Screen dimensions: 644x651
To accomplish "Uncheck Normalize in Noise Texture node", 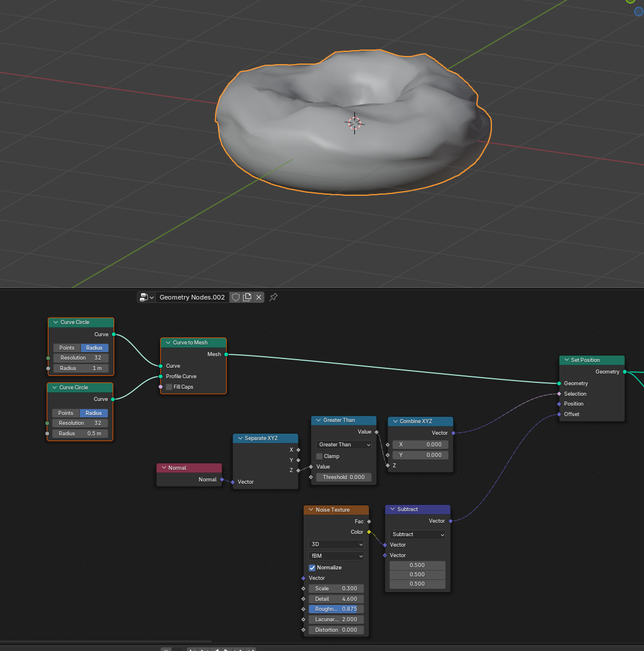I will [312, 568].
